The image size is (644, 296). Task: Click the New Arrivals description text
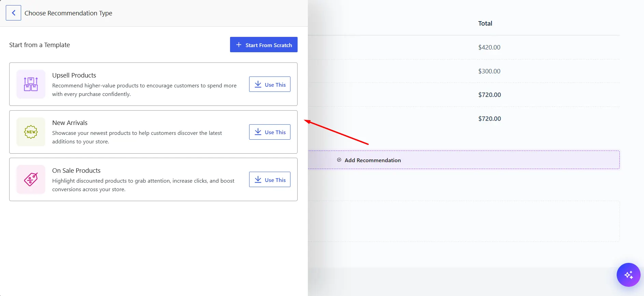click(137, 137)
